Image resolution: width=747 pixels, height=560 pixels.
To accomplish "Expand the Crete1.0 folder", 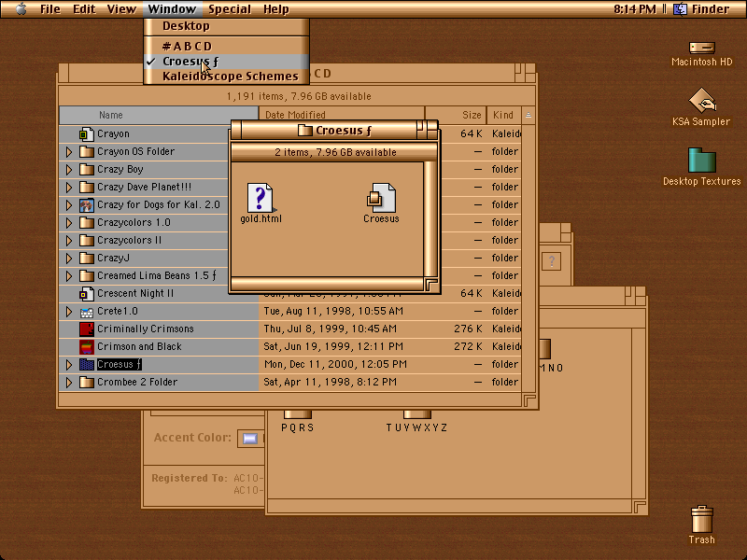I will click(69, 312).
